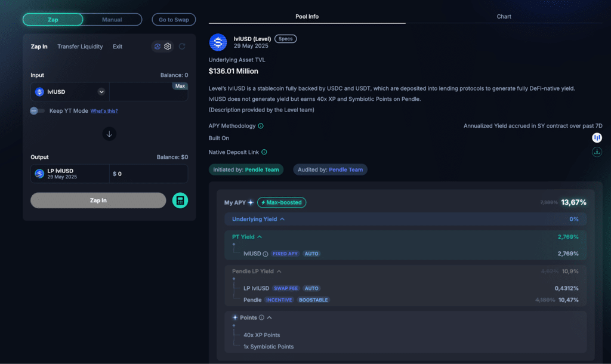611x364 pixels.
Task: Click the Max-boosted badge
Action: pos(282,202)
